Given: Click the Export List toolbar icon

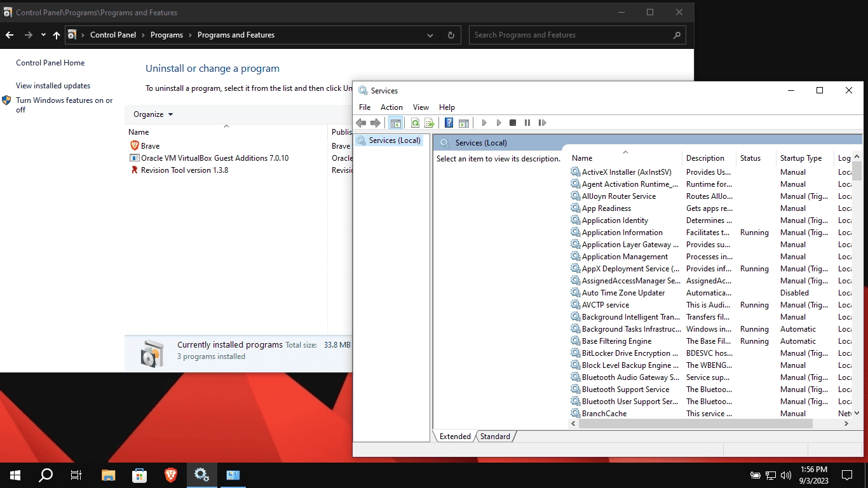Looking at the screenshot, I should [x=430, y=123].
